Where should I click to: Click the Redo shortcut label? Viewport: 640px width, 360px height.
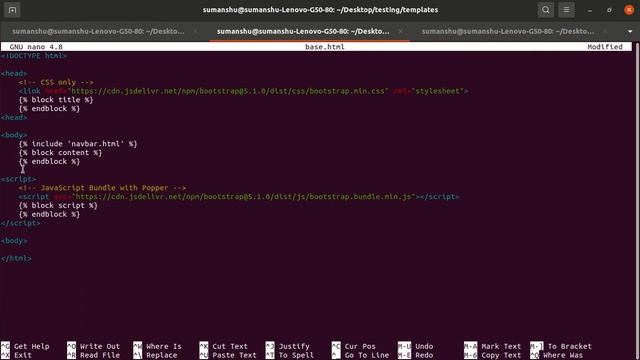(x=424, y=356)
